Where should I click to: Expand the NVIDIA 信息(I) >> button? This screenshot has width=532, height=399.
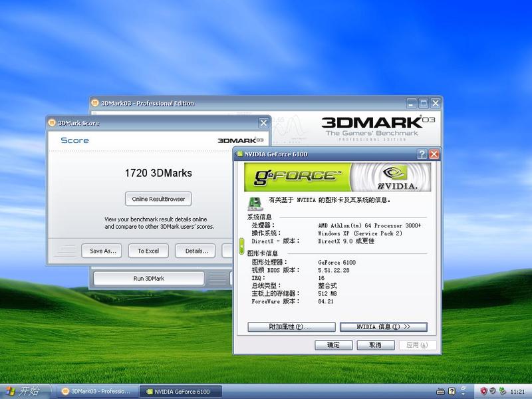tap(384, 327)
